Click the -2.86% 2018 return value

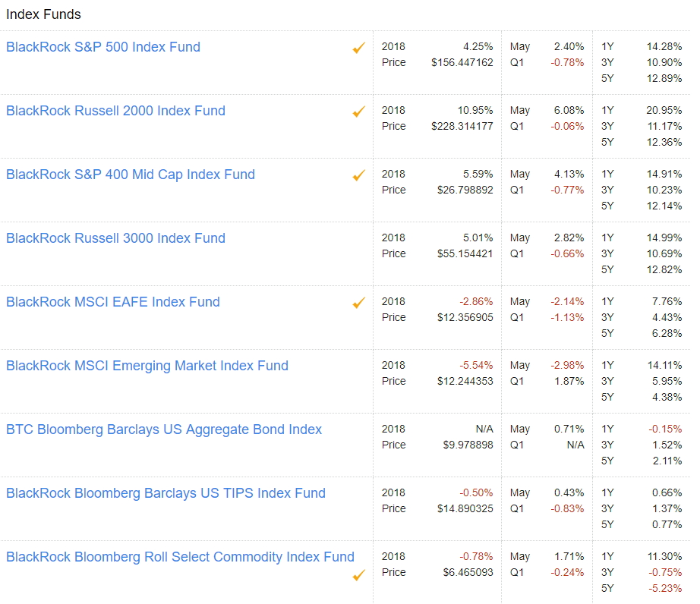coord(476,302)
